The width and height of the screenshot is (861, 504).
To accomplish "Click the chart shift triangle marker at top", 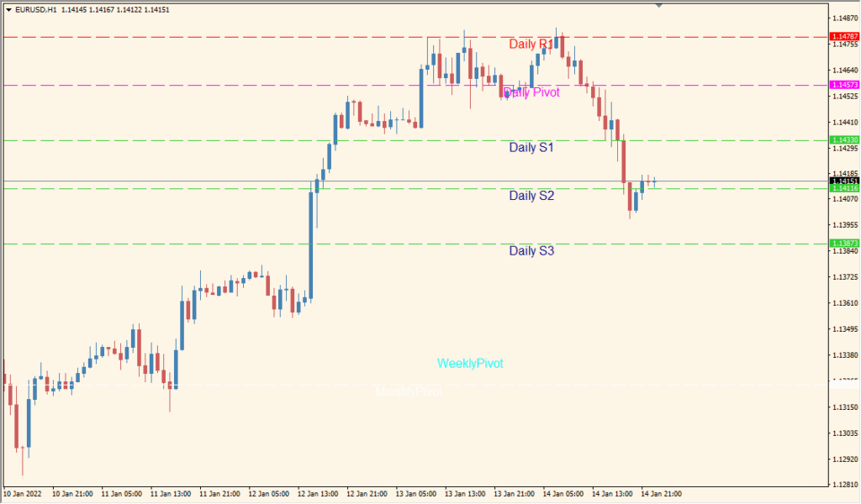I will [659, 5].
